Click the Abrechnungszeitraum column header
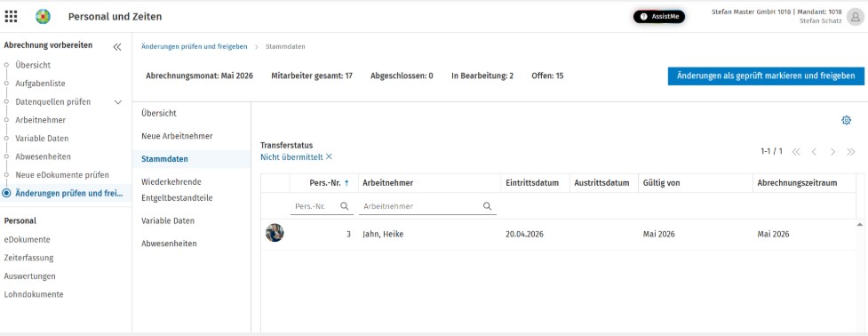 click(797, 183)
